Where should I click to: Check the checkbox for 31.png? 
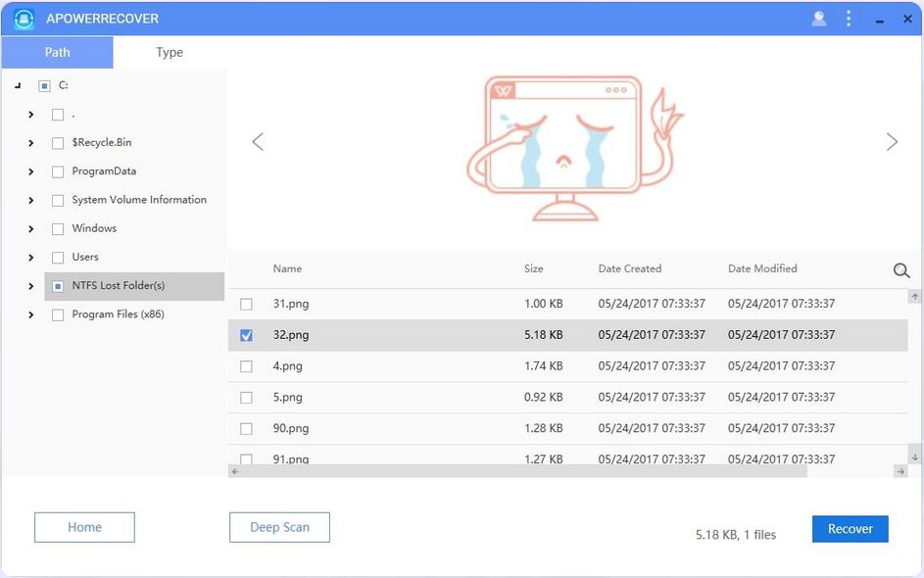(x=247, y=305)
